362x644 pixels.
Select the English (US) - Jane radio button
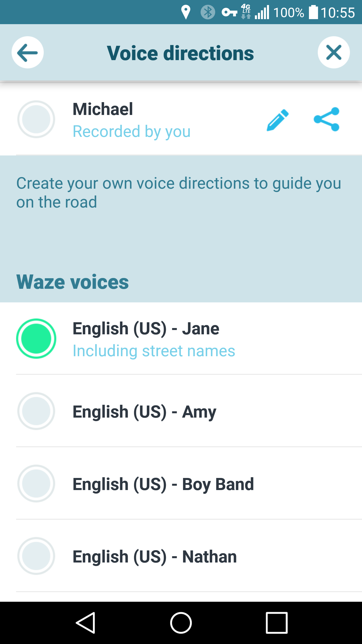click(x=36, y=339)
